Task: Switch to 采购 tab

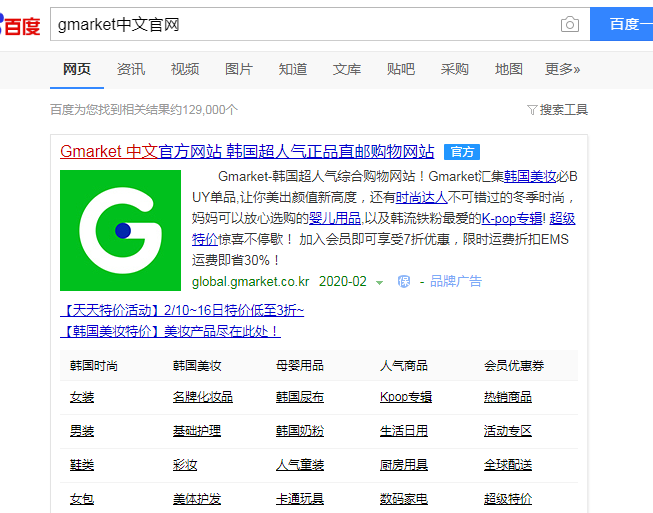Action: [455, 69]
